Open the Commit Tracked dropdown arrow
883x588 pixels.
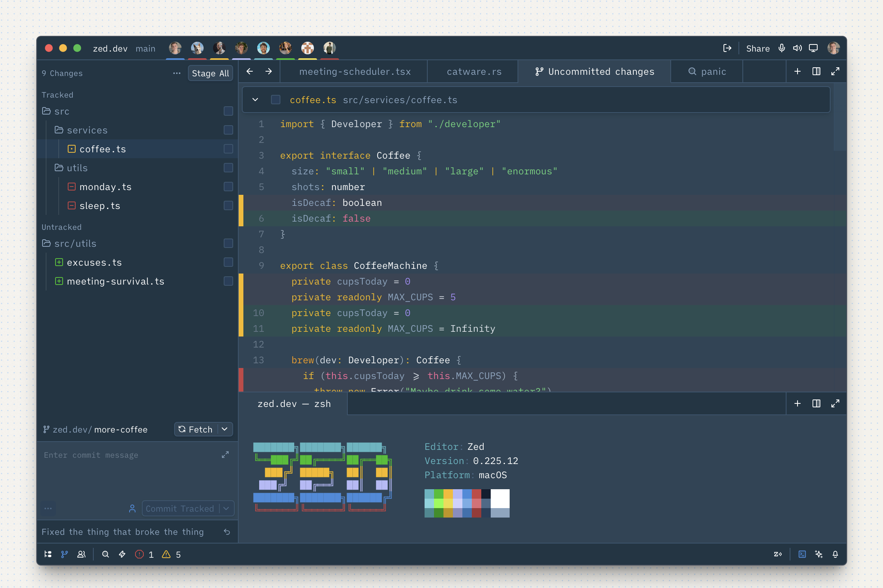[226, 508]
